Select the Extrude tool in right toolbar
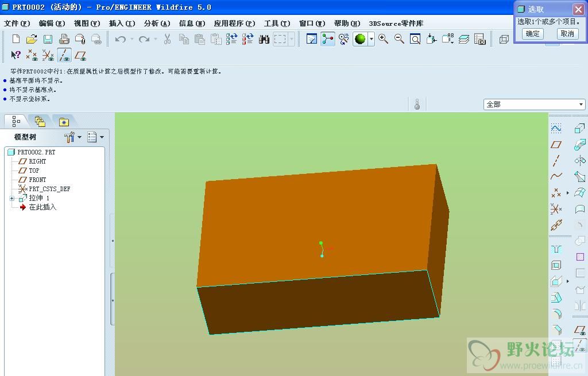Viewport: 588px width, 376px height. pyautogui.click(x=580, y=129)
